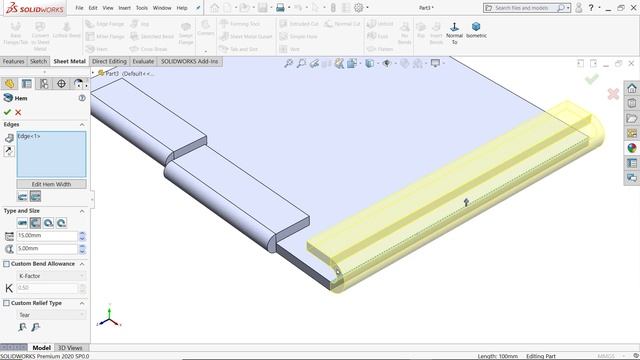Enable the Custom Relief Type checkbox

tap(7, 303)
